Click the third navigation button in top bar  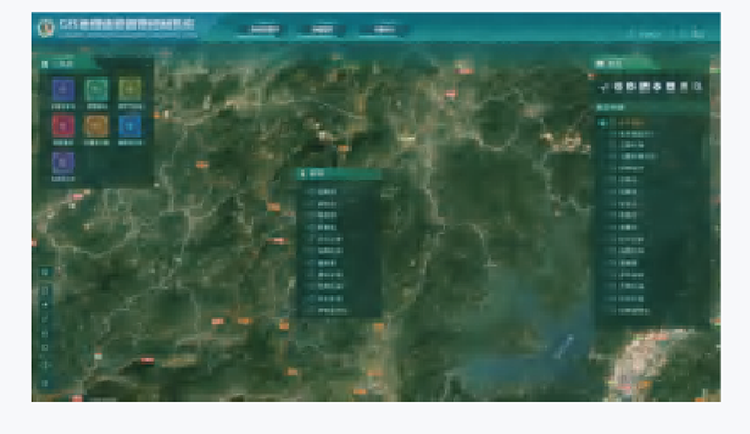[384, 30]
